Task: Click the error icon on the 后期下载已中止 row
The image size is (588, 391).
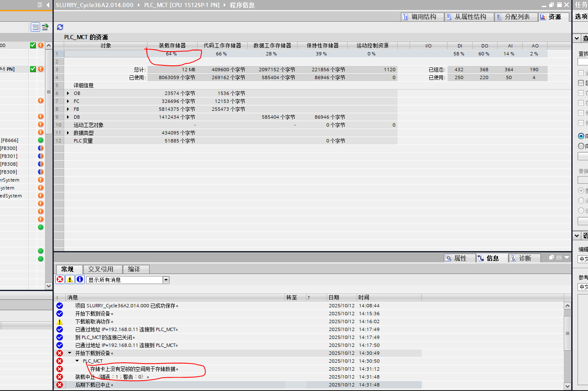Action: click(x=60, y=385)
